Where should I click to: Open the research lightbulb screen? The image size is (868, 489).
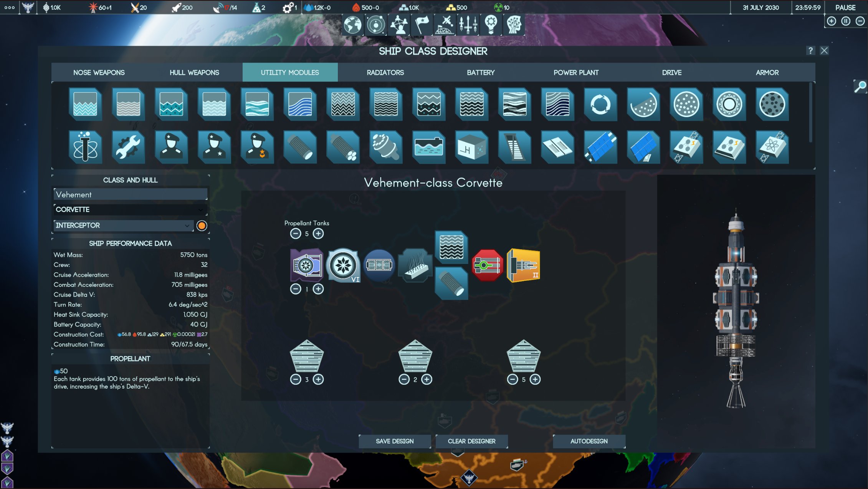click(491, 25)
